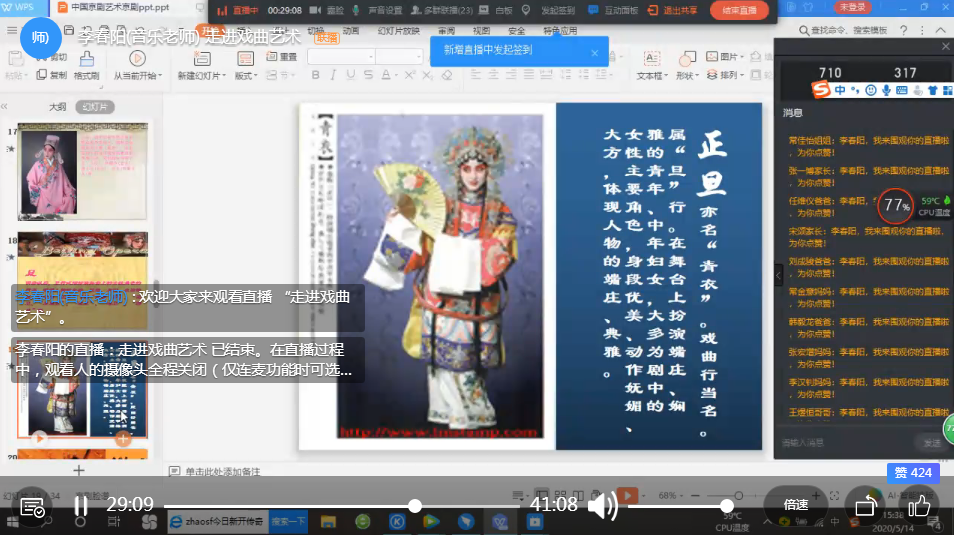Open the Sogou input method S logo
The image size is (954, 535).
click(x=821, y=90)
